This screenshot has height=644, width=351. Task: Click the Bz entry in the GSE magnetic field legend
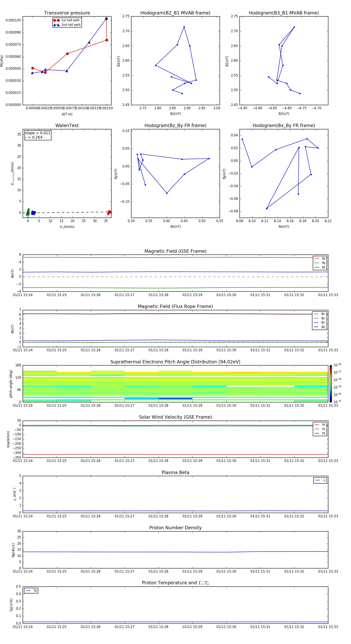(320, 267)
